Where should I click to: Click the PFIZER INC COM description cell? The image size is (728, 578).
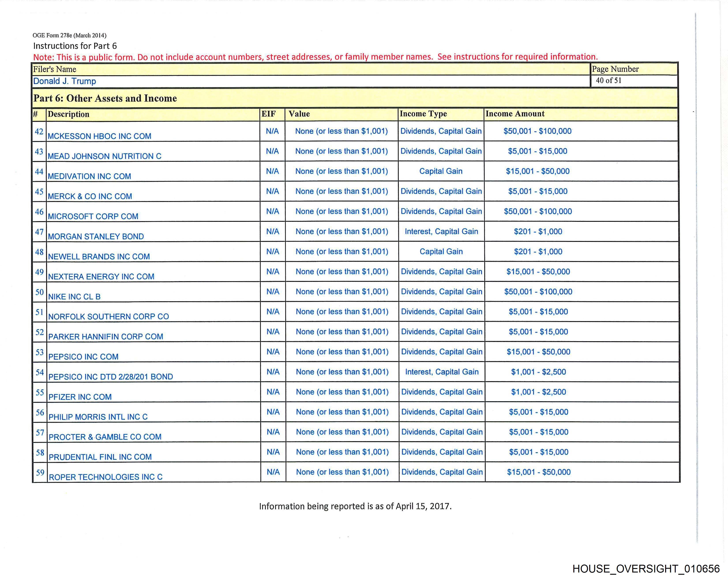[x=80, y=397]
